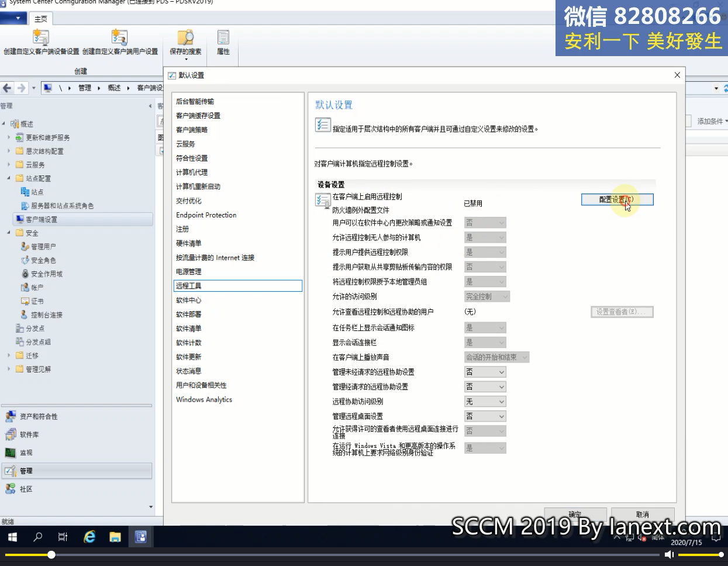Screen dimensions: 728x566
Task: Click the 配置设置 button
Action: 617,199
